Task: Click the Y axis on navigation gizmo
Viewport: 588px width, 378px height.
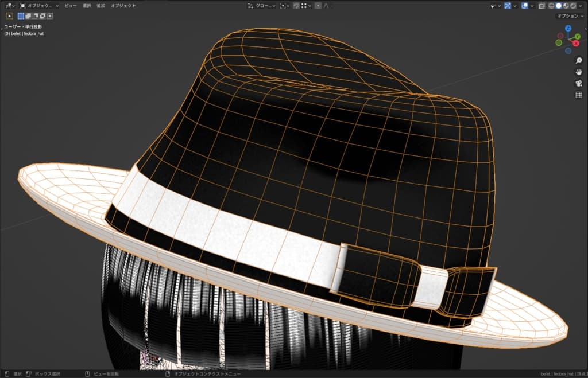Action: click(x=578, y=36)
